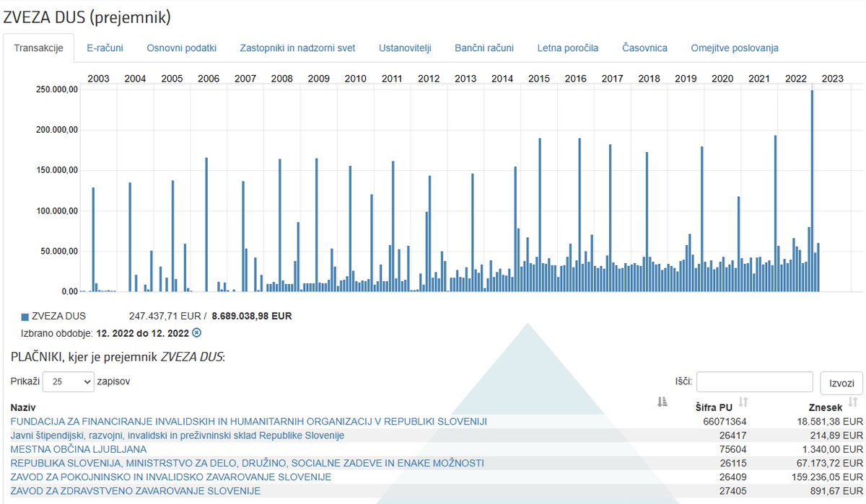Select the 2019 year label on chart
Screen dimensions: 866x504
(x=686, y=79)
